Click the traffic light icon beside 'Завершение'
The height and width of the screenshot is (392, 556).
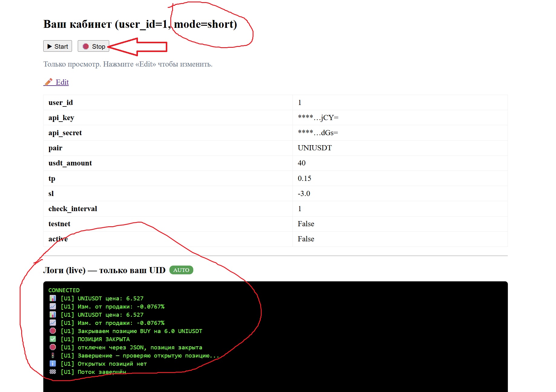[x=53, y=355]
